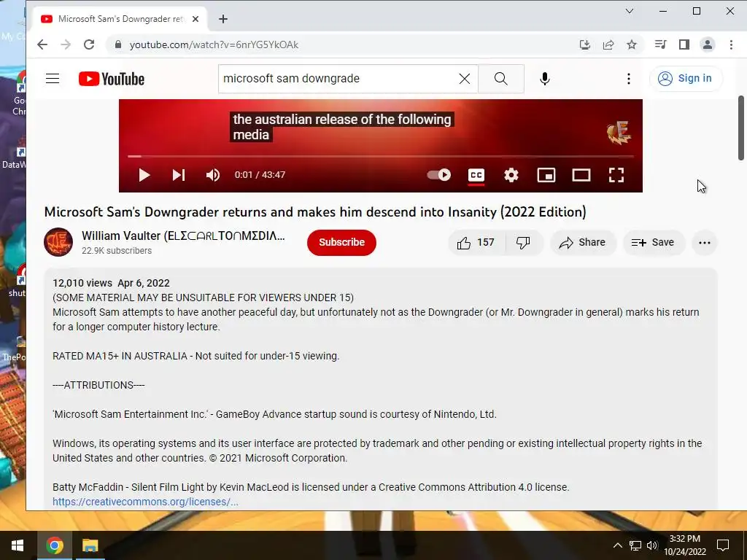This screenshot has width=747, height=560.
Task: Toggle the autoplay switch
Action: (438, 175)
